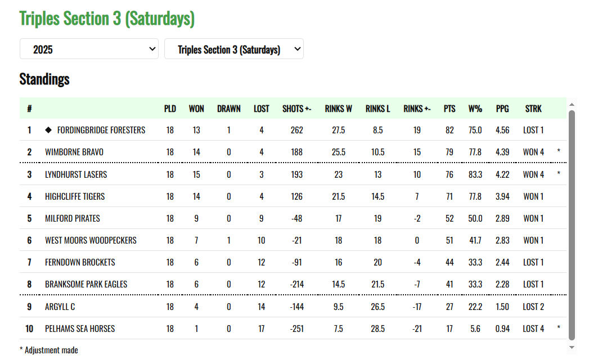Open the Wimborne Bravo team link
Viewport: 589px width, 364px height.
point(74,152)
